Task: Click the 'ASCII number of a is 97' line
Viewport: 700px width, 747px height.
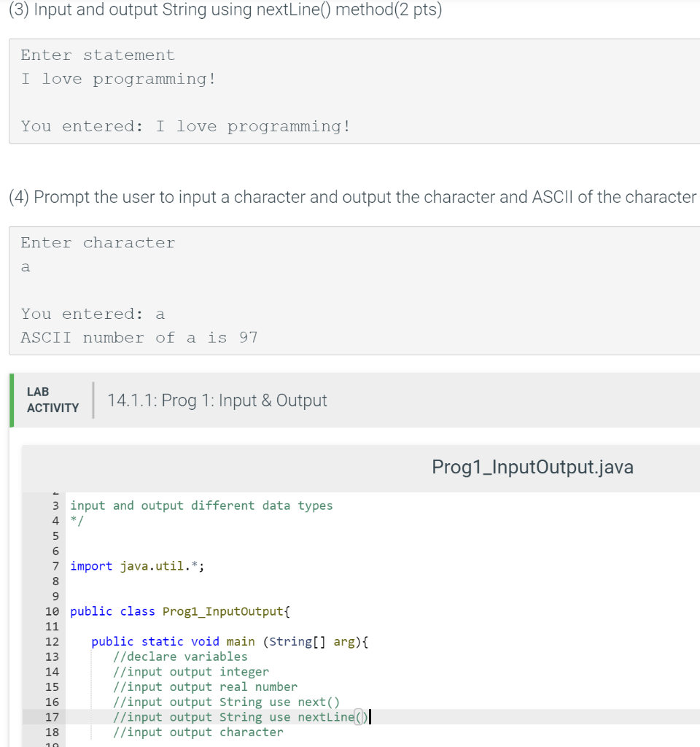Action: point(139,338)
